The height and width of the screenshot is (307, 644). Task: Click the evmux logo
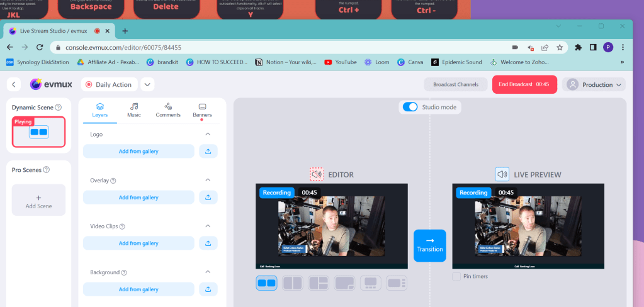pyautogui.click(x=51, y=84)
